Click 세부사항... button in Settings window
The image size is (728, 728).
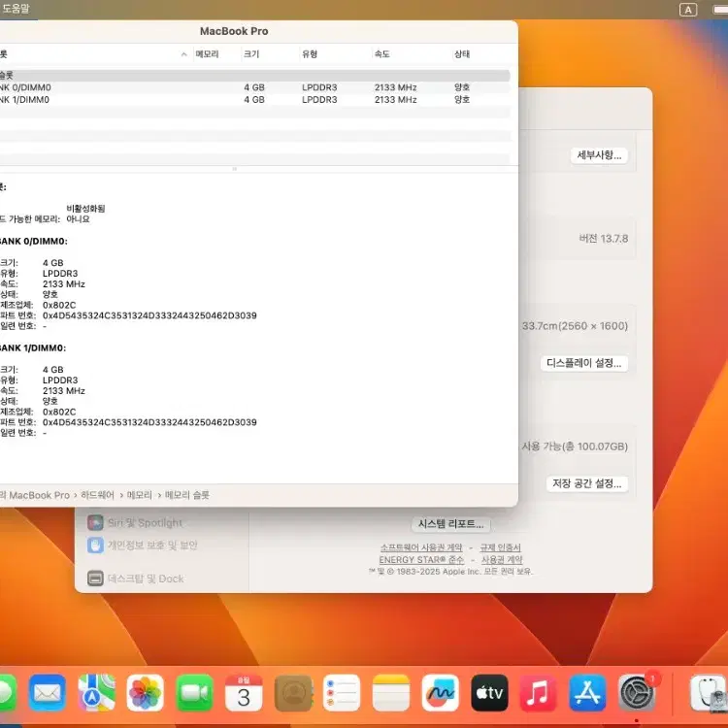click(599, 155)
